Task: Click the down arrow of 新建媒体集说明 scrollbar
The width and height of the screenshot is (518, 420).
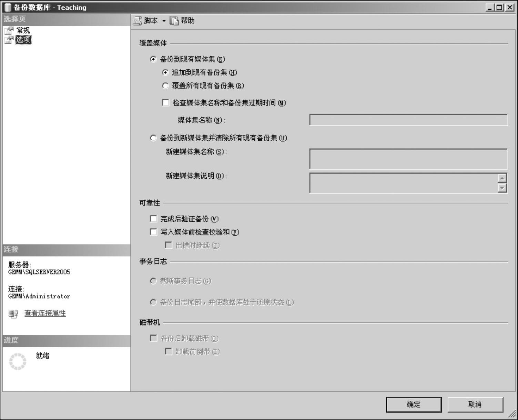Action: coord(502,188)
